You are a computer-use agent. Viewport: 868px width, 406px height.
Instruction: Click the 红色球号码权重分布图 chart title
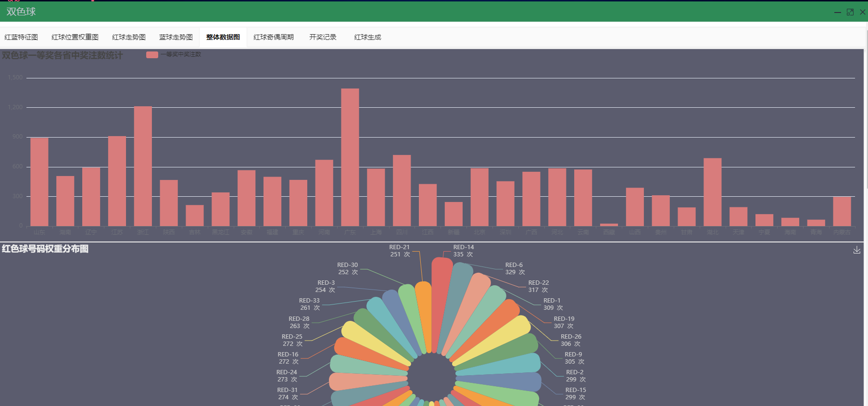(45, 249)
